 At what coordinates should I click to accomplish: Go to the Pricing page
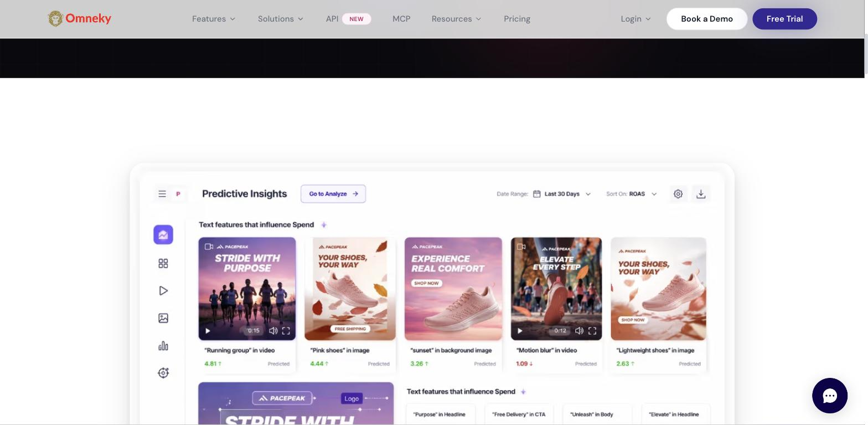tap(517, 19)
